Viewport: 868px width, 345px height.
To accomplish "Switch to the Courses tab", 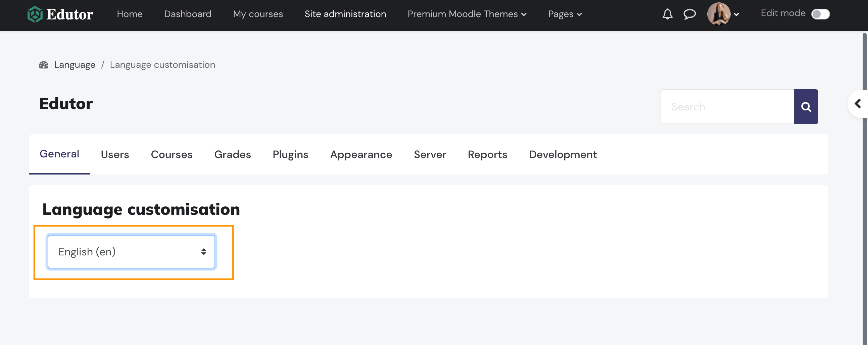I will tap(172, 154).
